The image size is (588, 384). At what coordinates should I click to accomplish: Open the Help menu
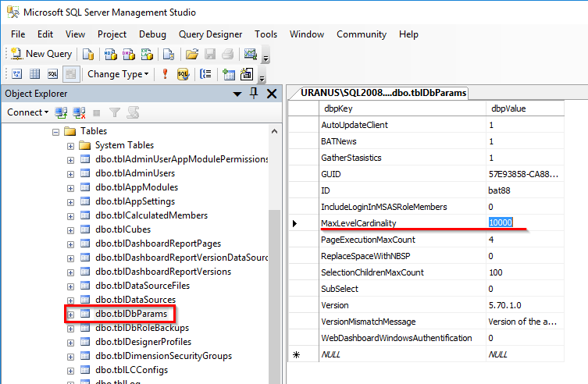[x=408, y=34]
